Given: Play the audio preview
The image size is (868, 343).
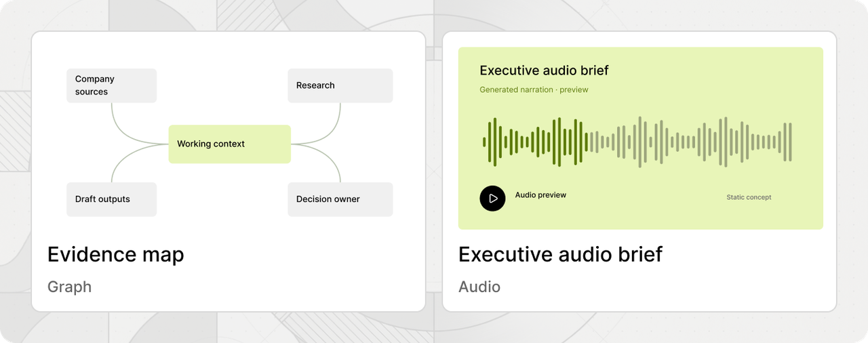Looking at the screenshot, I should (x=492, y=199).
